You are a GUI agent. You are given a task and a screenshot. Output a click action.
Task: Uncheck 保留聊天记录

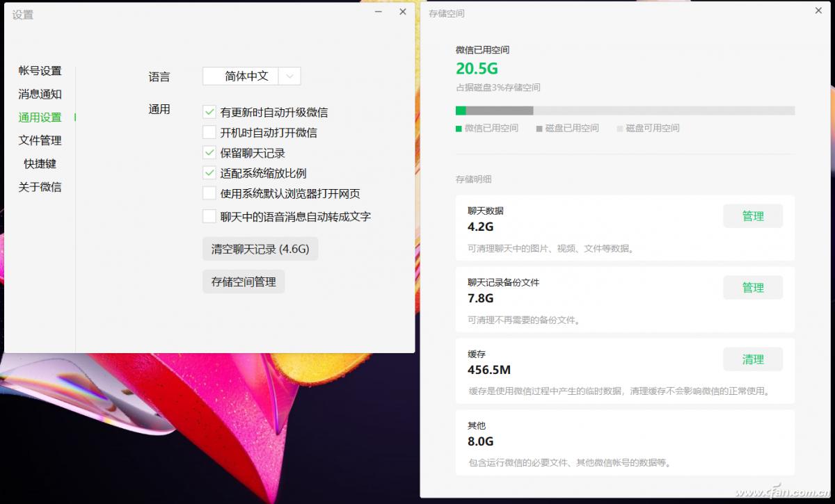coord(209,152)
